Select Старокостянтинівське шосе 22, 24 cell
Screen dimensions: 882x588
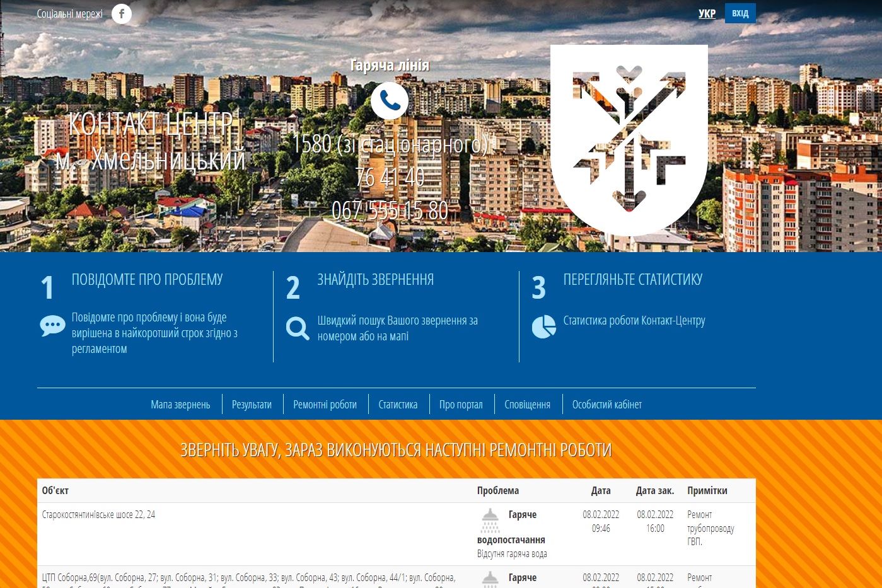98,514
